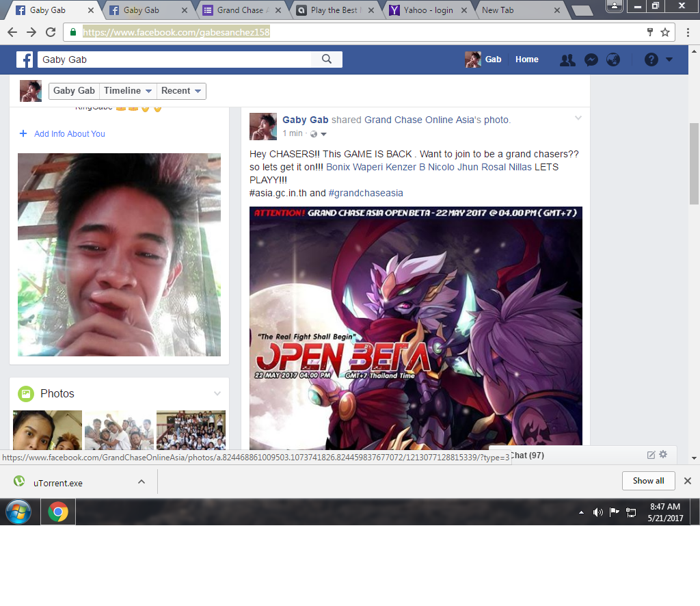Click the saved password key icon
Viewport: 700px width, 606px height.
(650, 32)
